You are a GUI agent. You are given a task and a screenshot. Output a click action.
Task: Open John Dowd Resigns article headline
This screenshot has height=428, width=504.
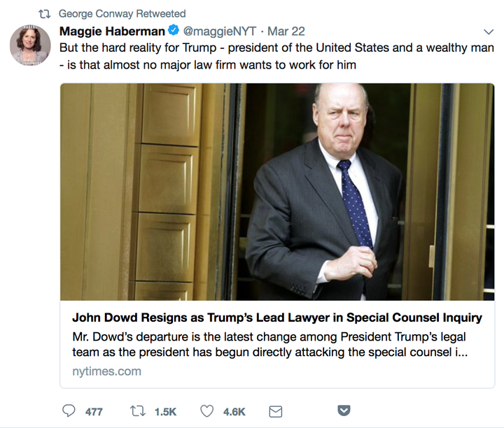(x=277, y=318)
